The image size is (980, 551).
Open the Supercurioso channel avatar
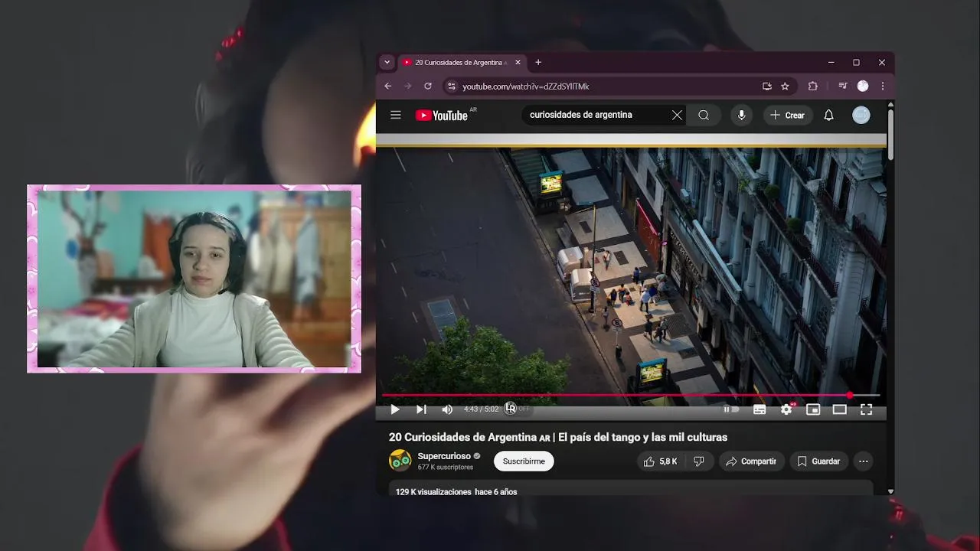coord(400,461)
